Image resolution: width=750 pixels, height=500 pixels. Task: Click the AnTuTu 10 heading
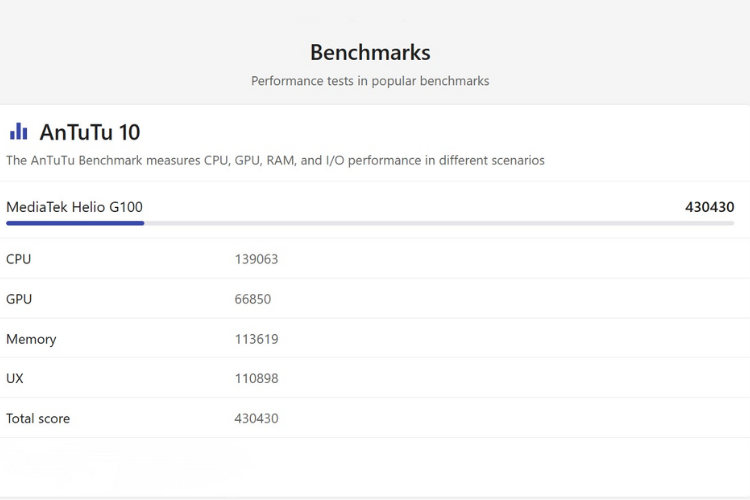pos(90,132)
